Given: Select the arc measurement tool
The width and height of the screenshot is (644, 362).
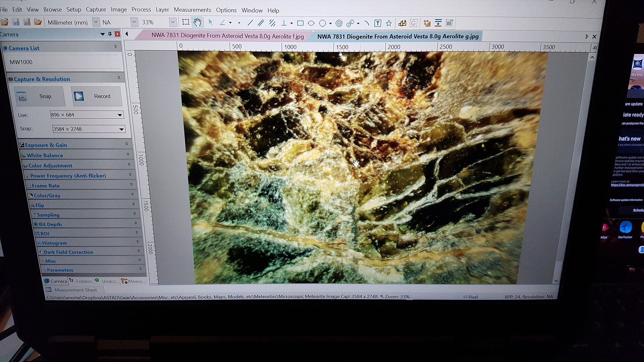Looking at the screenshot, I should [367, 23].
